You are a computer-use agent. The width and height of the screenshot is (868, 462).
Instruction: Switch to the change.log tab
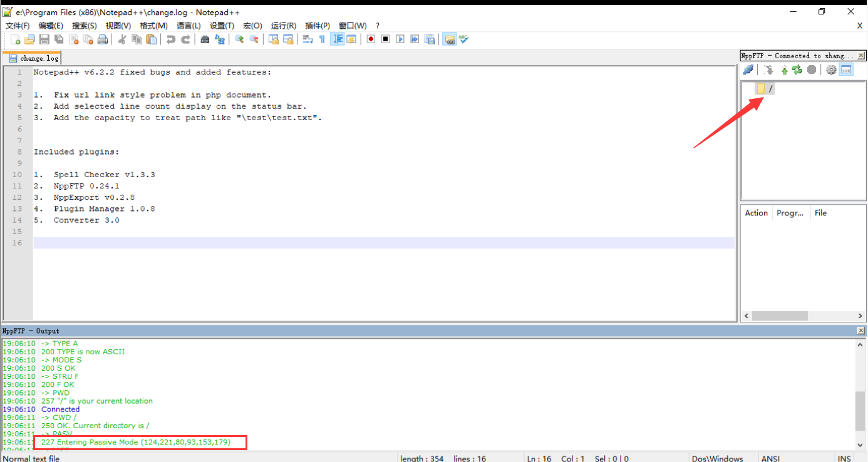pos(34,58)
